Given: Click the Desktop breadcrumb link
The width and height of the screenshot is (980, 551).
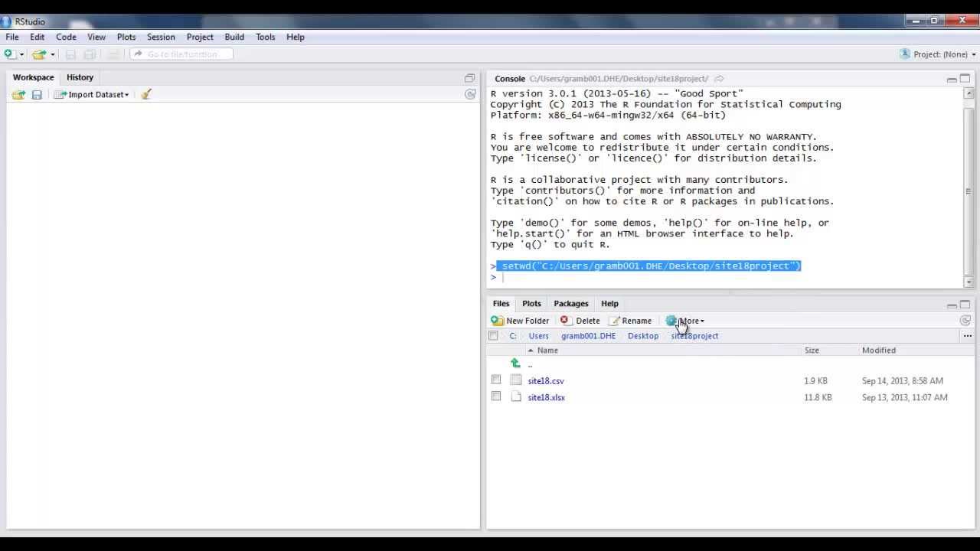Looking at the screenshot, I should [643, 336].
